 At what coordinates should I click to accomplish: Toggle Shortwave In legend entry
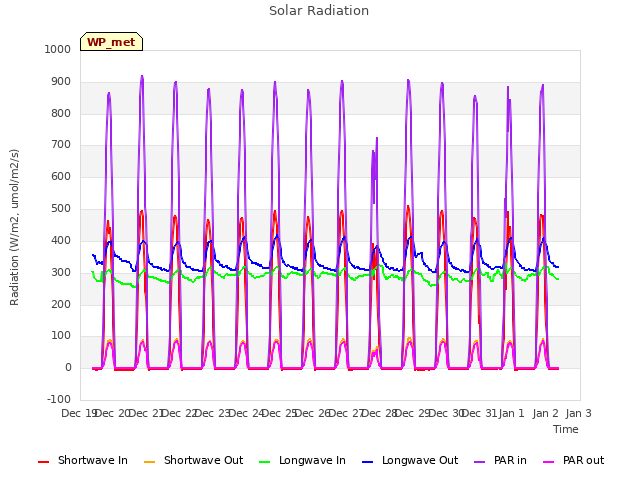83,460
